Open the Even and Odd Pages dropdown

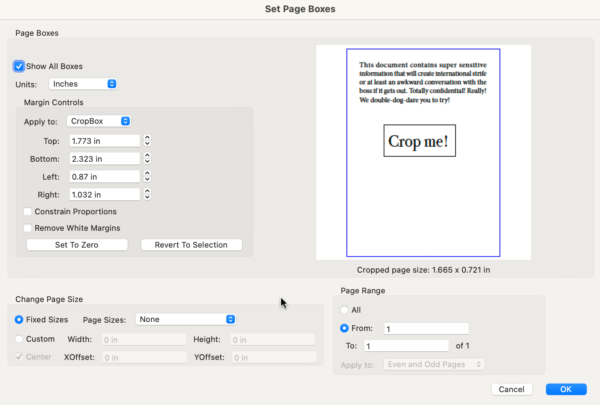pos(434,364)
